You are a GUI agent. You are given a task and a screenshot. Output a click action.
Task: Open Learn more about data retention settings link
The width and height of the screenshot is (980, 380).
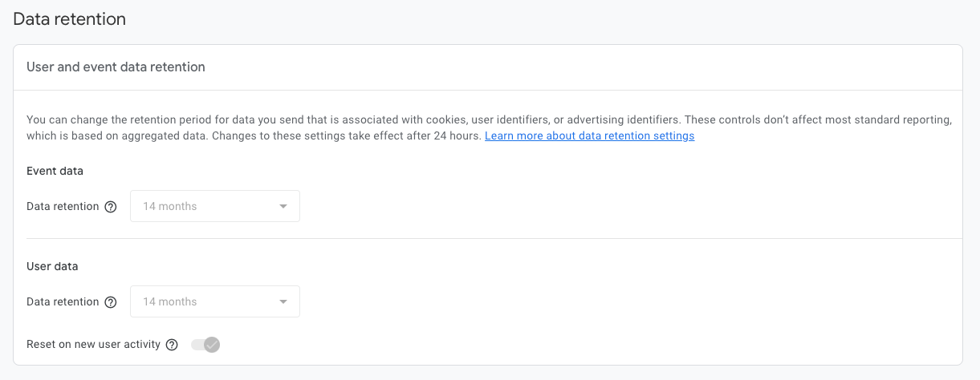point(589,136)
